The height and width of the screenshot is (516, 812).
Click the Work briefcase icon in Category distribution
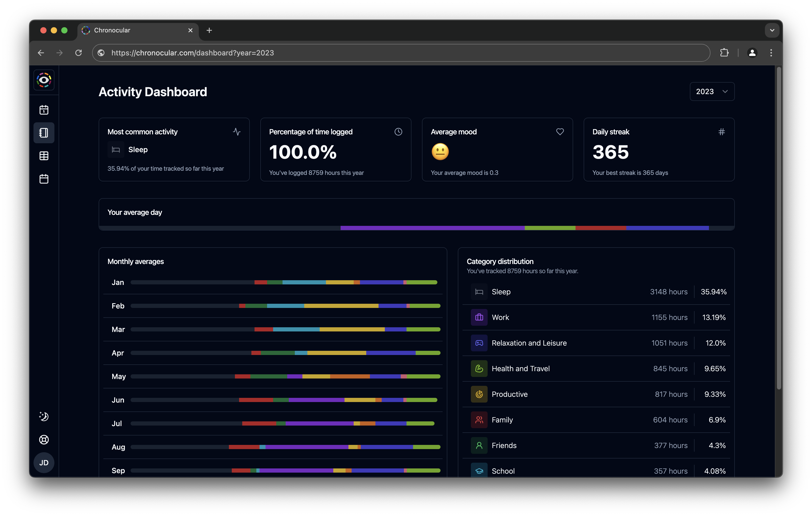[479, 318]
